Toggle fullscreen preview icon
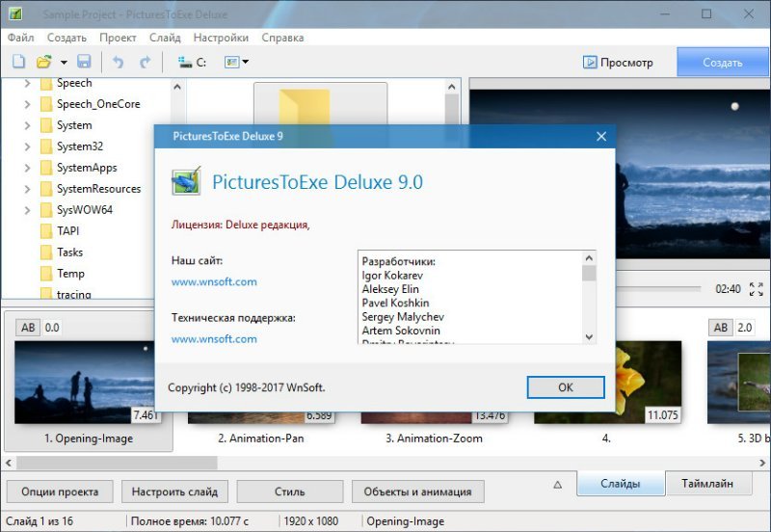 point(757,289)
